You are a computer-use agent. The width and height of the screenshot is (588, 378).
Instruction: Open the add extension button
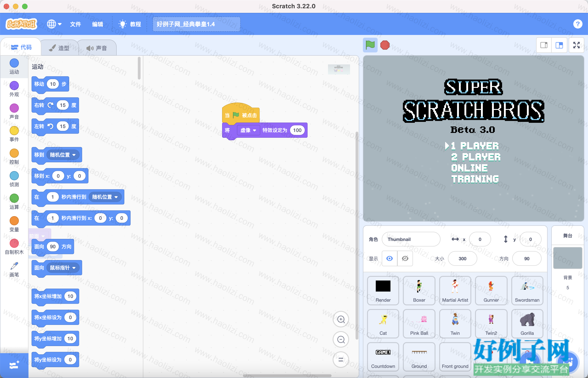[x=14, y=365]
